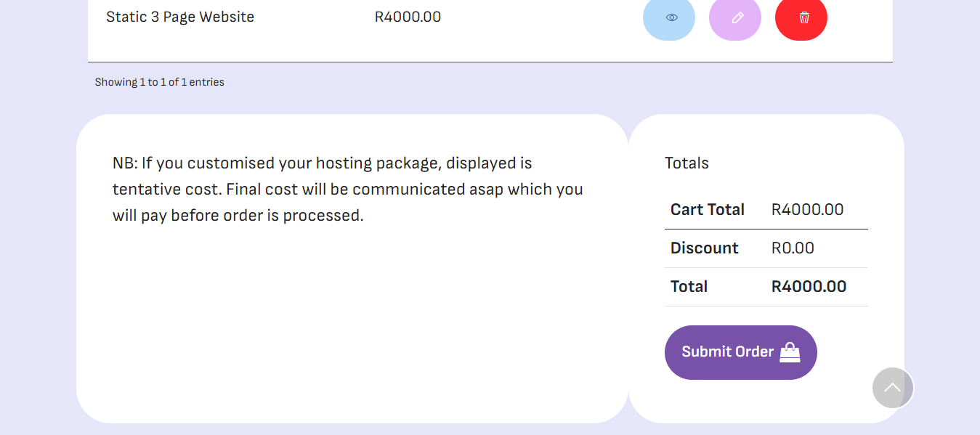Click the R4000.00 price in the item row
980x435 pixels.
(408, 17)
